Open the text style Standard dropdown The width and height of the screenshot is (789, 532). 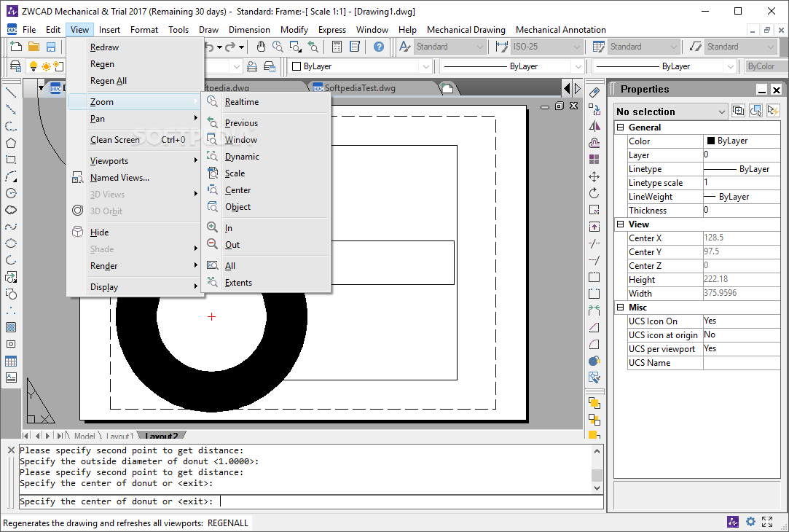(450, 47)
